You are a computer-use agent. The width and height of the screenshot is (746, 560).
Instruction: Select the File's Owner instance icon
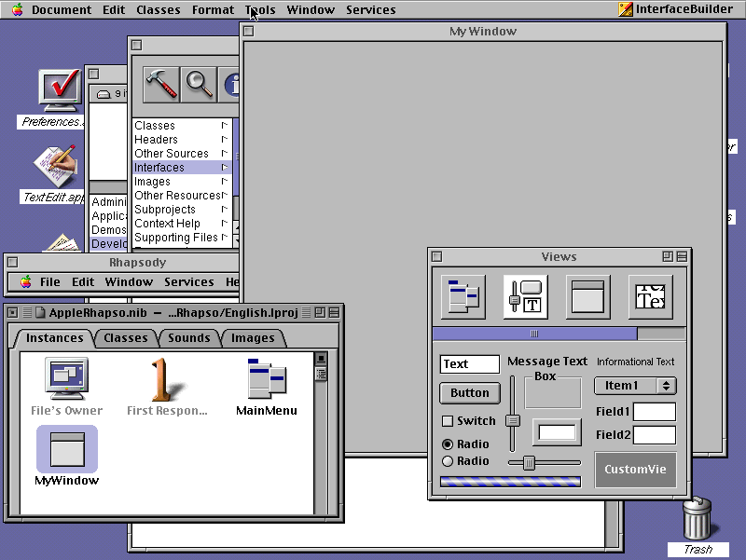[66, 379]
